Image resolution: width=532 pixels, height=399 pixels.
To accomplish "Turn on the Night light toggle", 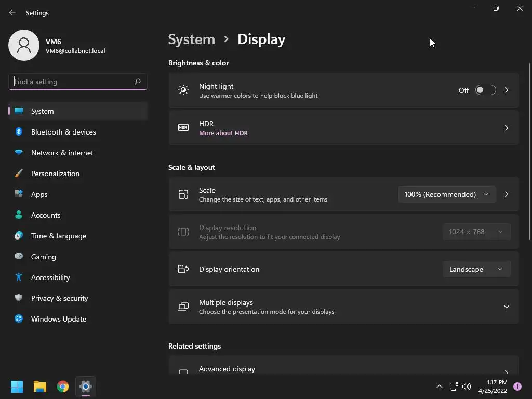I will point(486,90).
